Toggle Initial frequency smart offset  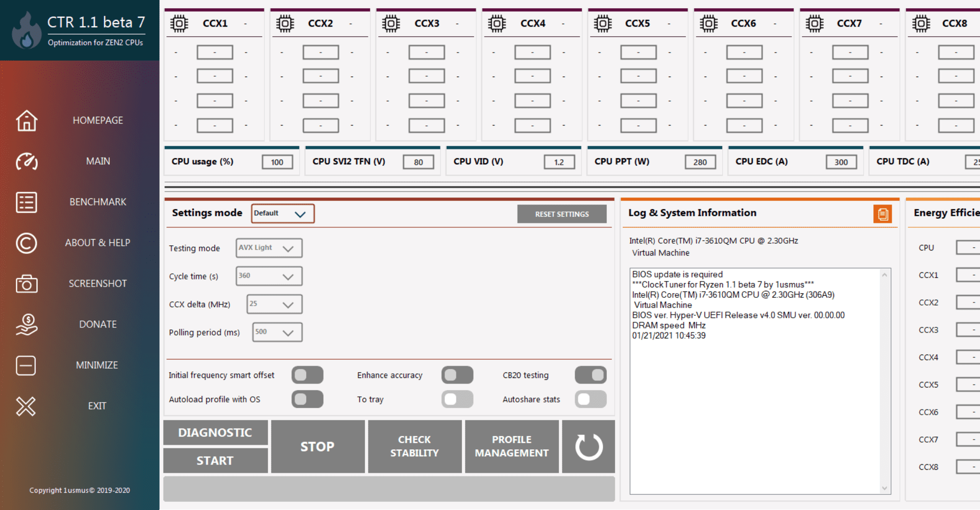(307, 375)
